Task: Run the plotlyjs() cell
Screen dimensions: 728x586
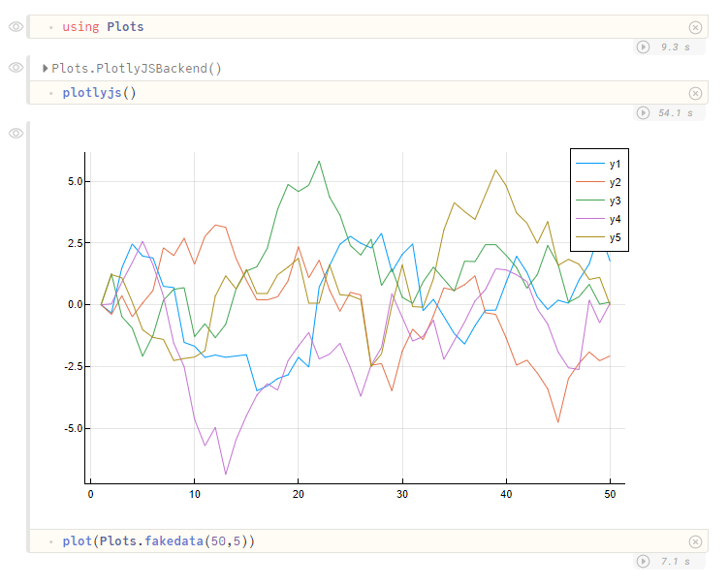Action: point(643,112)
